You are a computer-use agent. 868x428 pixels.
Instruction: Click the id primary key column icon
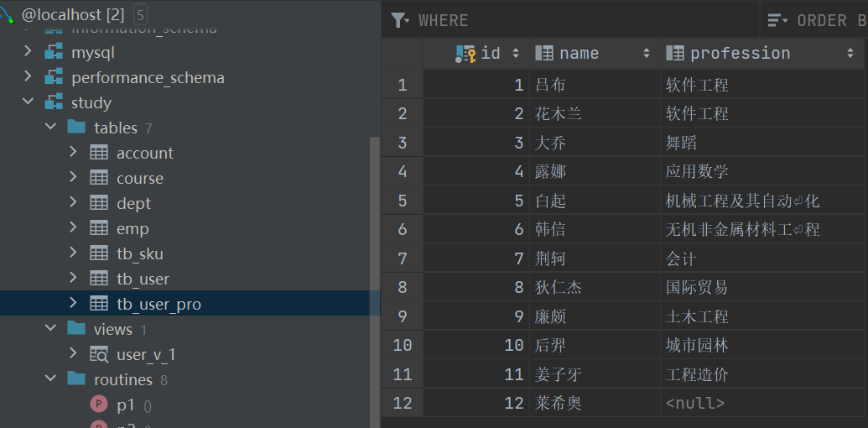coord(465,53)
